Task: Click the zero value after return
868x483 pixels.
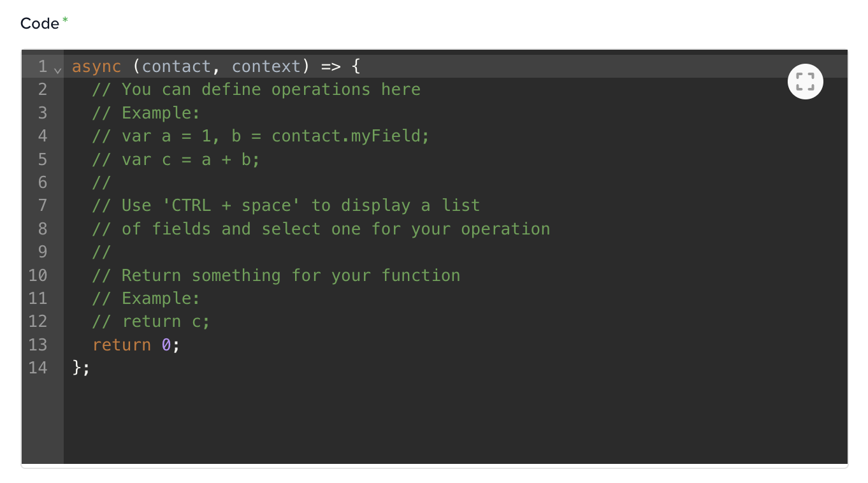Action: coord(166,345)
